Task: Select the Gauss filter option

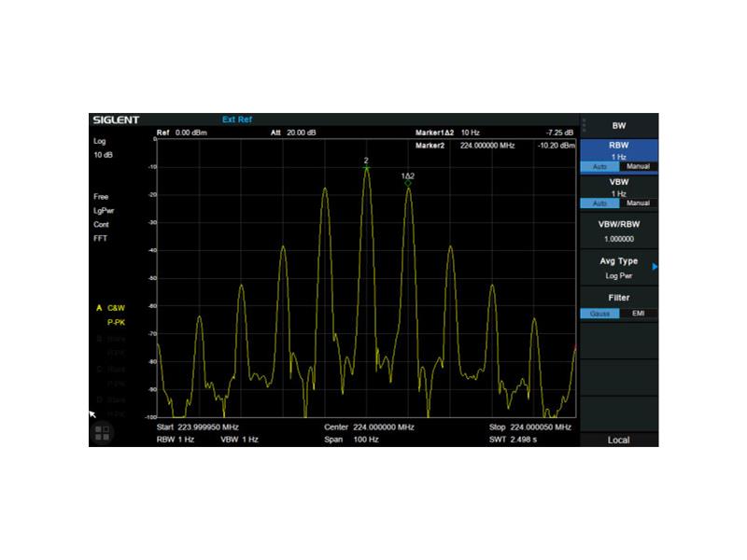Action: click(599, 314)
